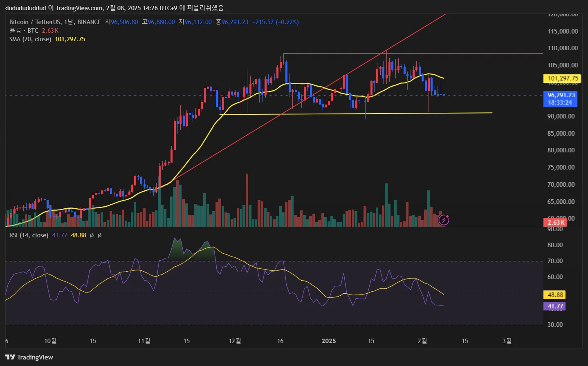Click the yellow 101,297.75 price axis tag
Viewport: 588px width, 366px height.
click(563, 78)
